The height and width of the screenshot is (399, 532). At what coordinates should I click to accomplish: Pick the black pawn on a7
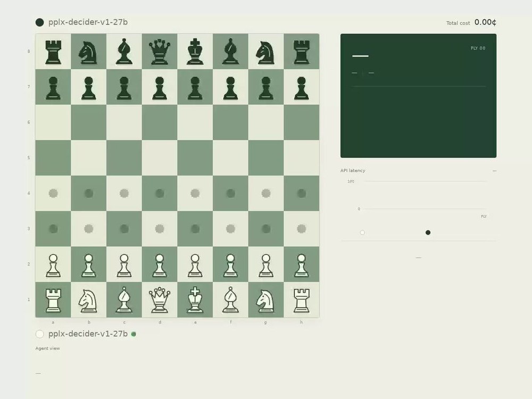pyautogui.click(x=53, y=88)
